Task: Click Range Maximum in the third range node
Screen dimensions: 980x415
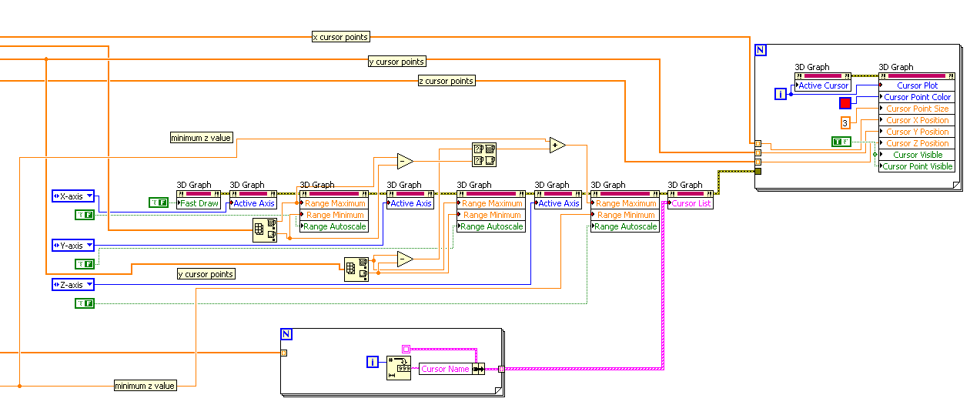Action: [625, 203]
